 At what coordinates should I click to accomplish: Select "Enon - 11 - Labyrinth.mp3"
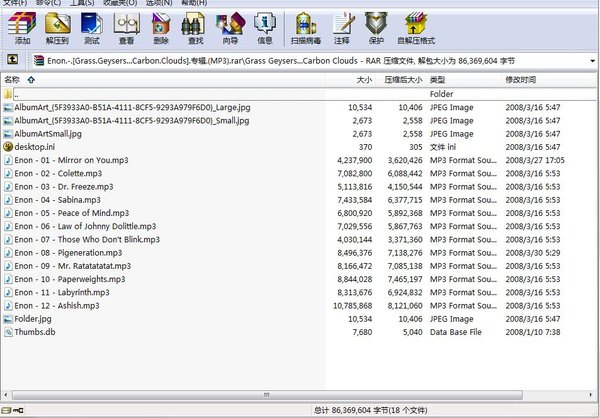pos(62,292)
